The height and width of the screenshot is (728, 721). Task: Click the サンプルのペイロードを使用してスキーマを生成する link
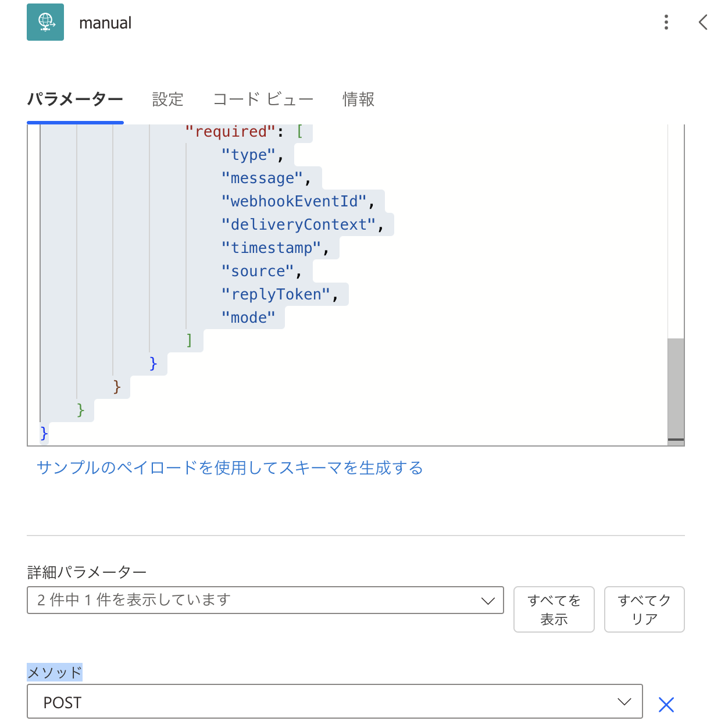(230, 468)
